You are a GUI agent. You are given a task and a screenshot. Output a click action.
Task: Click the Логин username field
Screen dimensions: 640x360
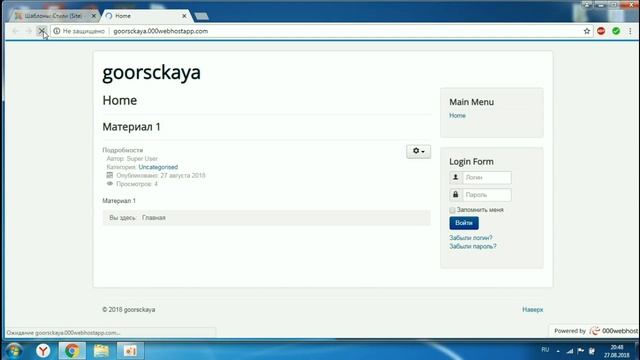click(487, 178)
